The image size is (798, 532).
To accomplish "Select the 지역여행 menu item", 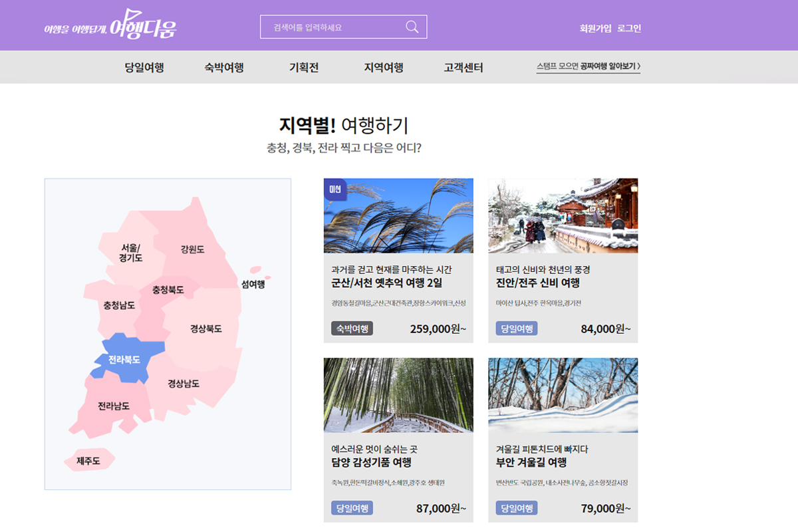I will coord(384,67).
